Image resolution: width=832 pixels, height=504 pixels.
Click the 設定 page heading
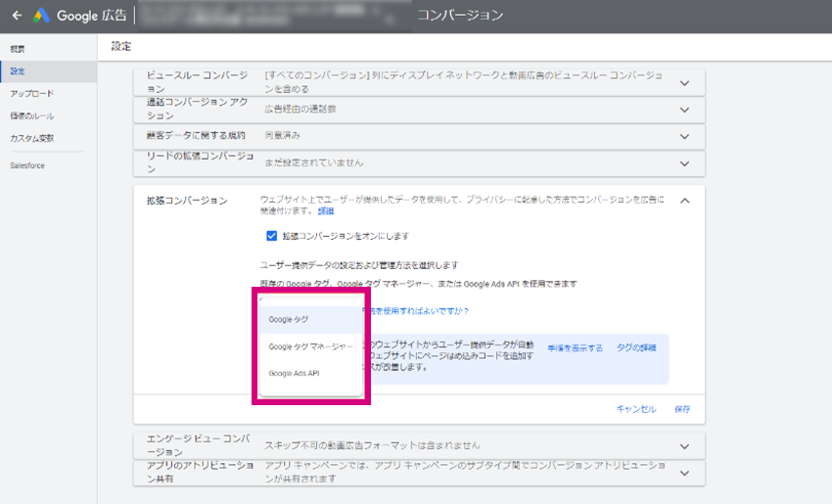[121, 47]
